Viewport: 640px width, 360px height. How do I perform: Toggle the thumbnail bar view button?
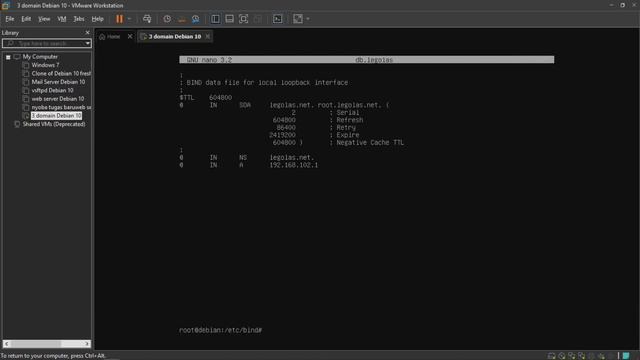coord(229,19)
